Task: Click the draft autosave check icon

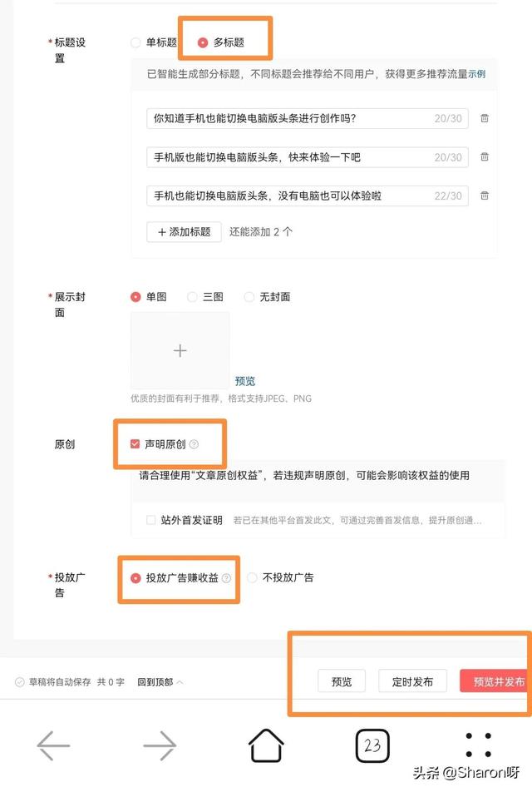Action: (x=20, y=682)
